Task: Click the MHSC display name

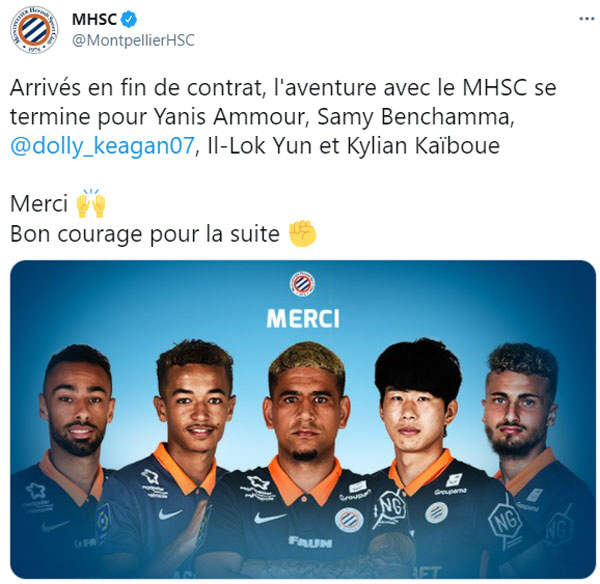Action: (94, 19)
